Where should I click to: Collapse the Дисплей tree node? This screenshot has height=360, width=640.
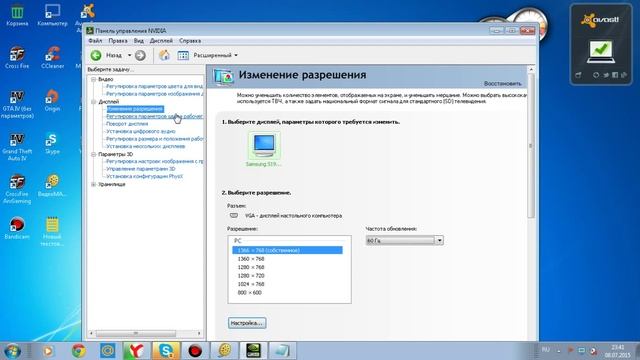pyautogui.click(x=93, y=102)
